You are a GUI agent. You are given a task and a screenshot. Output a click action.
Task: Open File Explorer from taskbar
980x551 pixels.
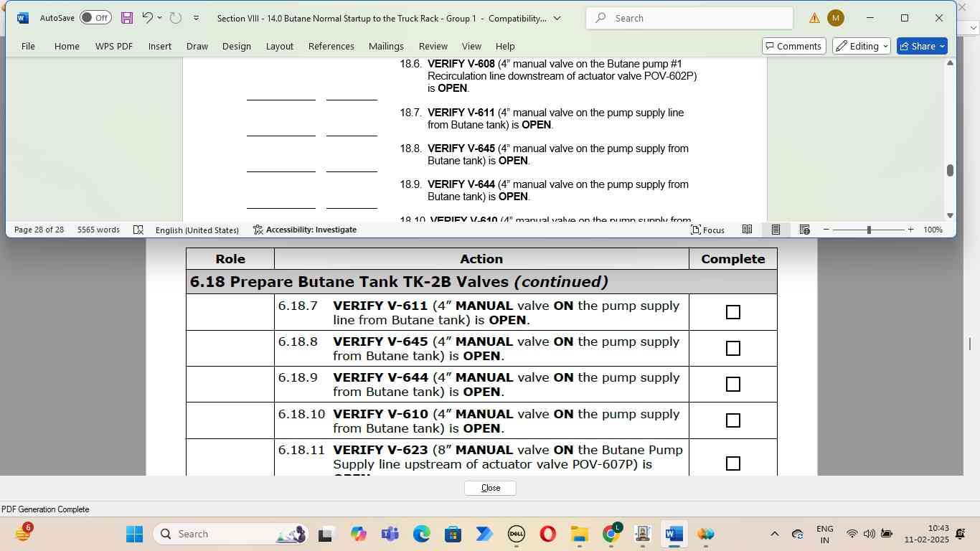coord(579,534)
